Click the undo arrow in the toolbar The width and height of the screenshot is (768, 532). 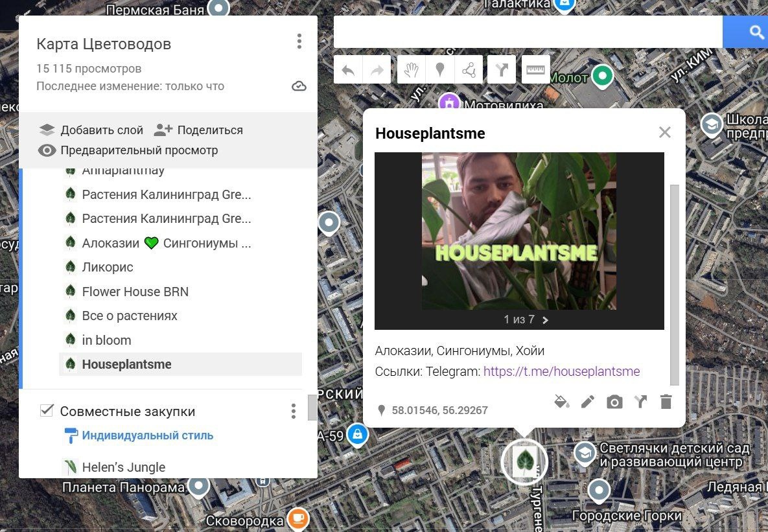(x=348, y=70)
